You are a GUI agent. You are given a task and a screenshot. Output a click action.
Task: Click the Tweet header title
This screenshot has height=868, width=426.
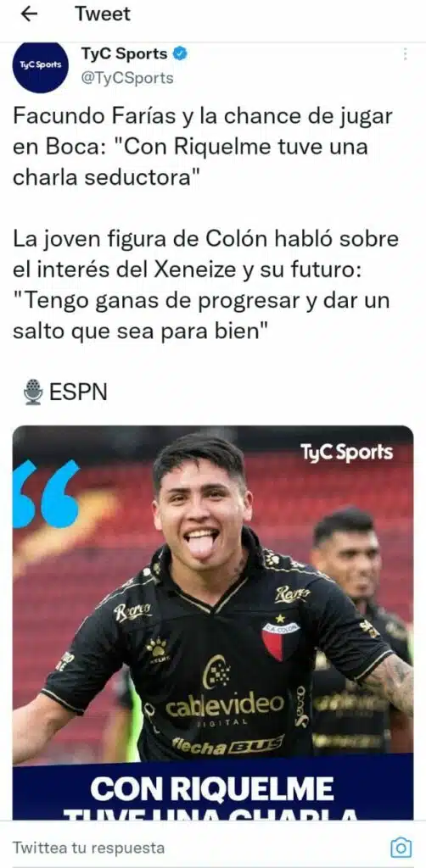pos(103,14)
